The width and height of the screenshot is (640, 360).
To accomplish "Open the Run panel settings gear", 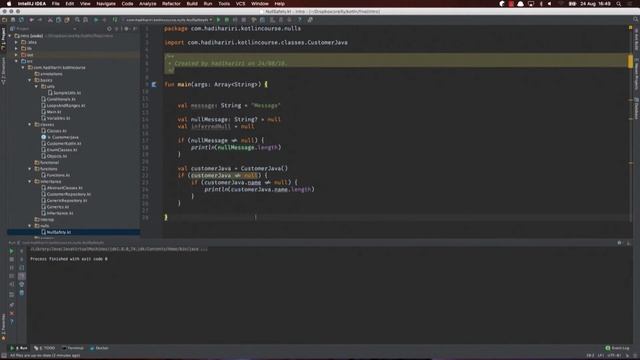I will pos(619,243).
